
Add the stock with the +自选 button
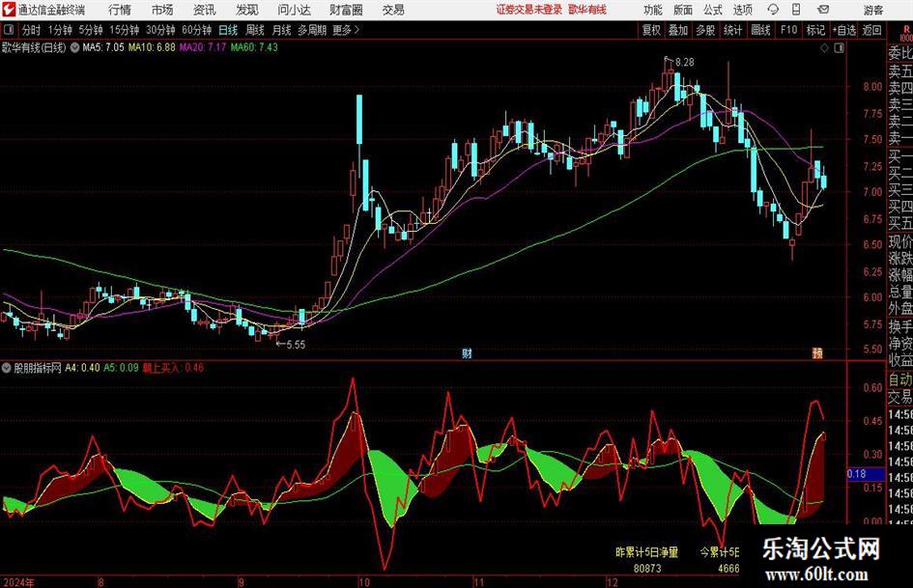(843, 30)
